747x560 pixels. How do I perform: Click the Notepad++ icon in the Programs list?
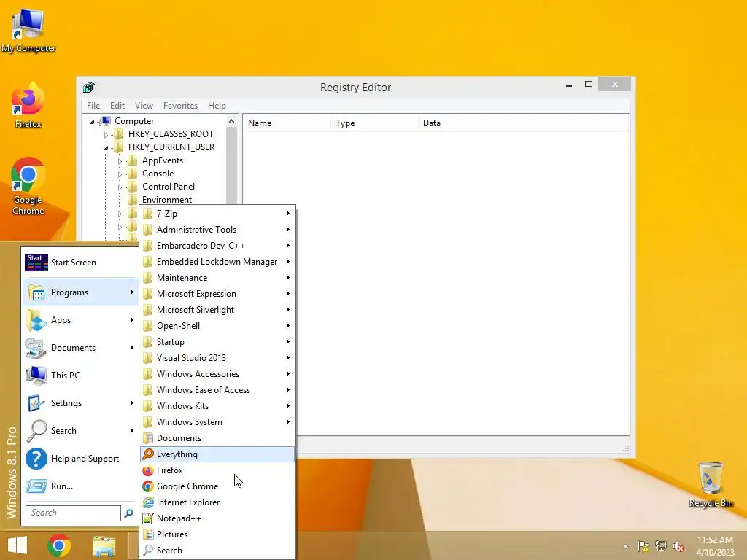148,518
